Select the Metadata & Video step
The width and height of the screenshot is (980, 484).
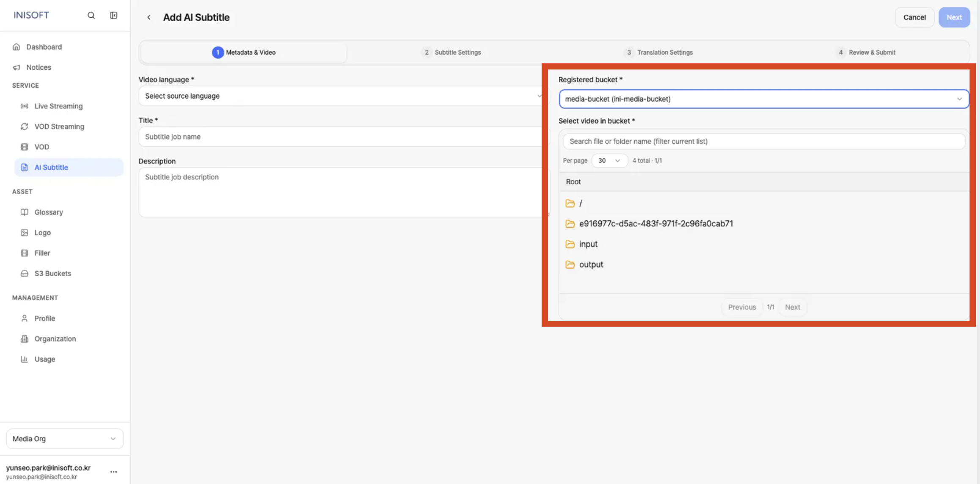tap(244, 52)
